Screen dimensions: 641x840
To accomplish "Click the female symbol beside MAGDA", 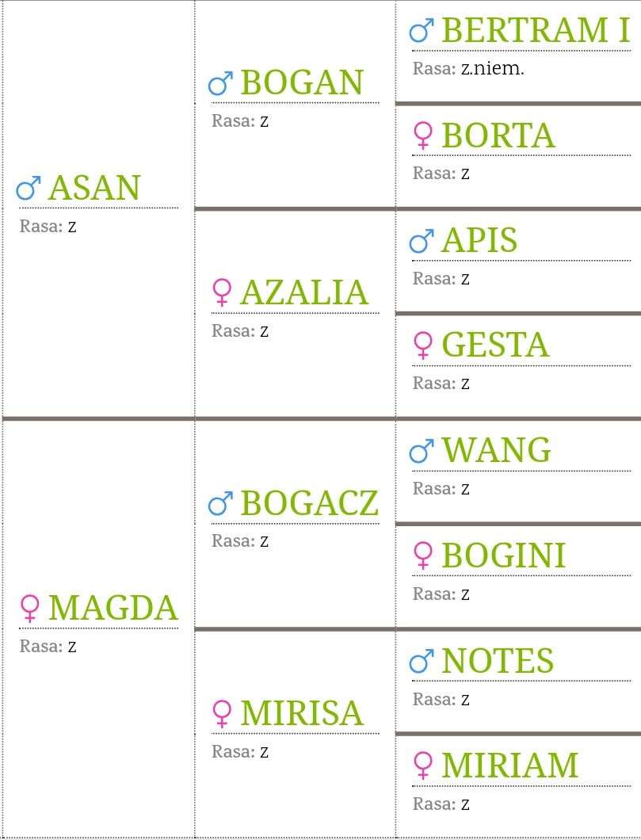I will (29, 608).
